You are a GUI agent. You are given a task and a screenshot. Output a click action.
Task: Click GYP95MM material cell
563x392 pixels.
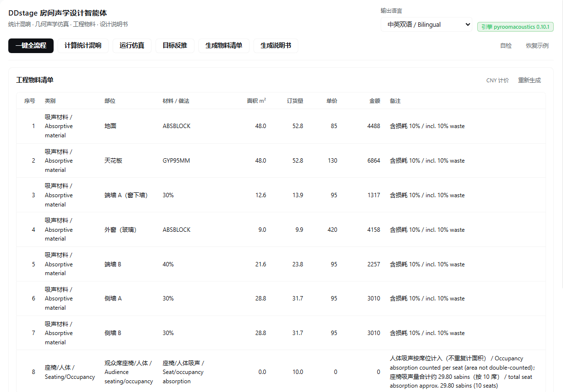tap(176, 161)
